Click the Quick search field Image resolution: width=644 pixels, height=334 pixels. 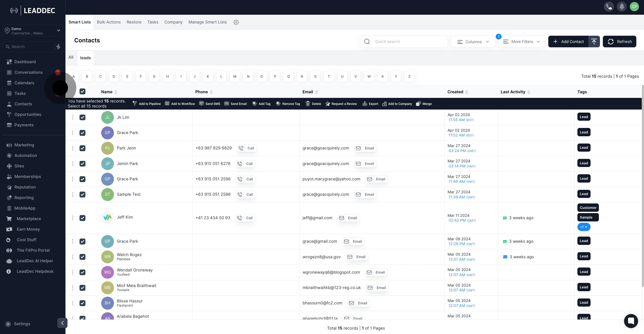coord(407,41)
